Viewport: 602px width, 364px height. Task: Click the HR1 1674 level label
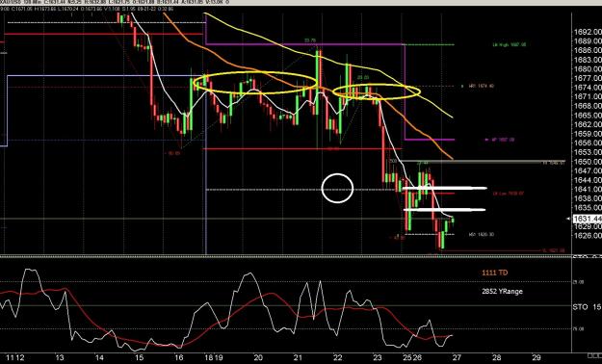[481, 87]
